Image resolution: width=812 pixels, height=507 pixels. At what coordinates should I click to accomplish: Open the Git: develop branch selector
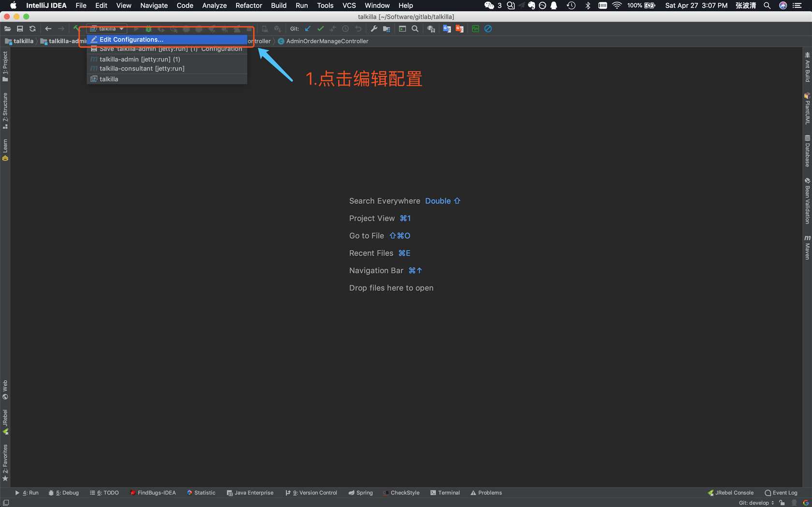tap(756, 503)
